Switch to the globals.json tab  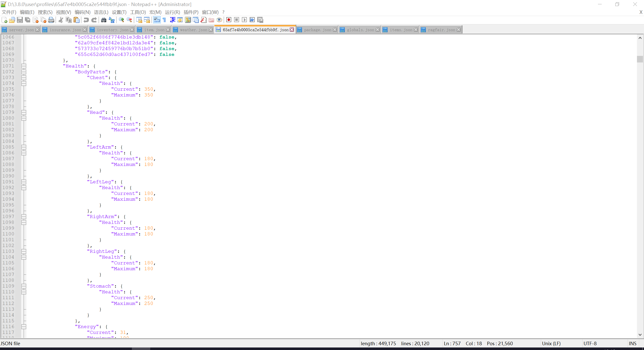pos(360,30)
